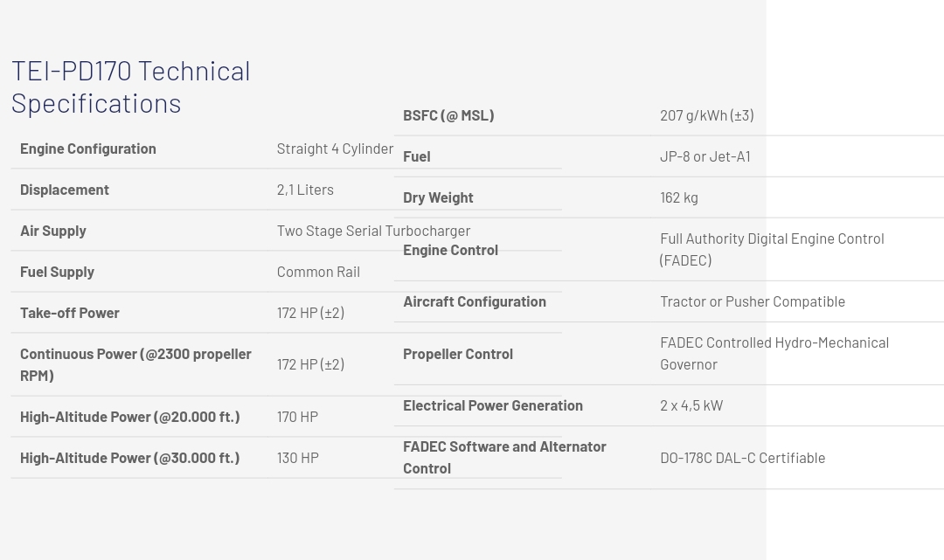Select the High-Altitude Power @20.000 ft. label

coord(129,416)
